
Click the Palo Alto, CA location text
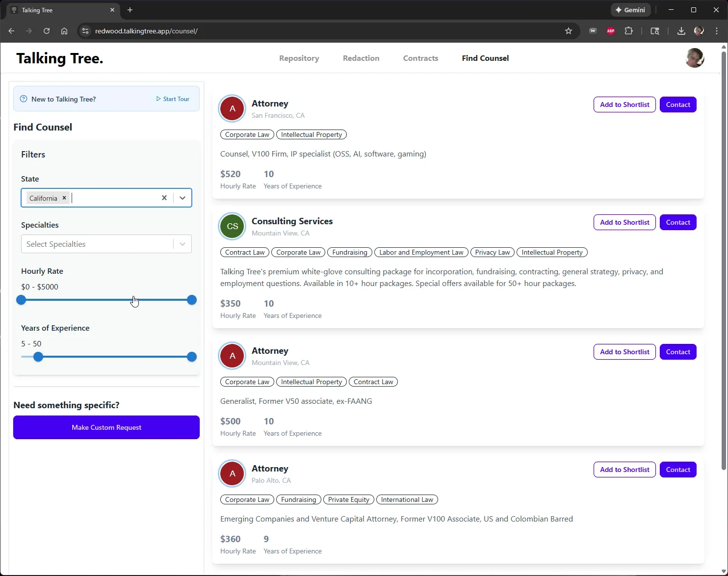pyautogui.click(x=271, y=480)
